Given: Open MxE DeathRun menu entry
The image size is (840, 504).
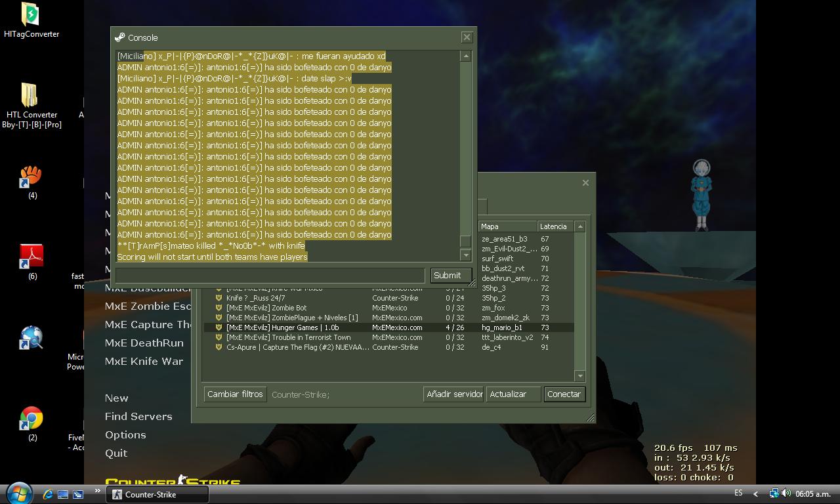Looking at the screenshot, I should point(144,343).
